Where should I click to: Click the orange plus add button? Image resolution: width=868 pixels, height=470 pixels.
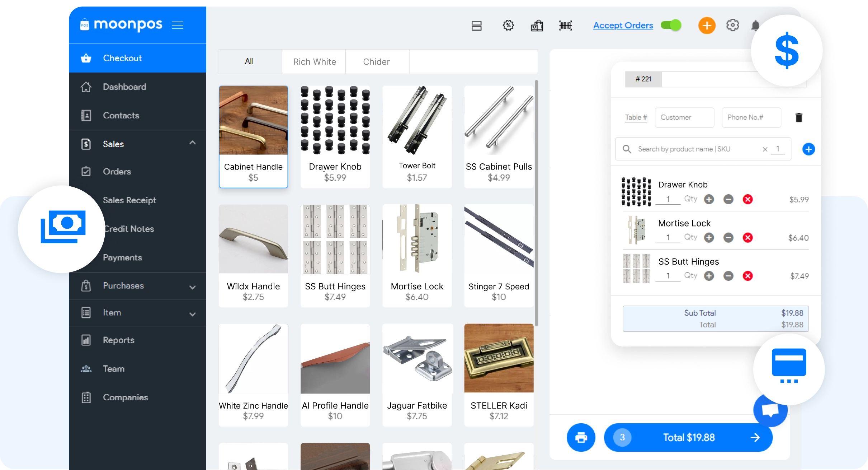707,25
